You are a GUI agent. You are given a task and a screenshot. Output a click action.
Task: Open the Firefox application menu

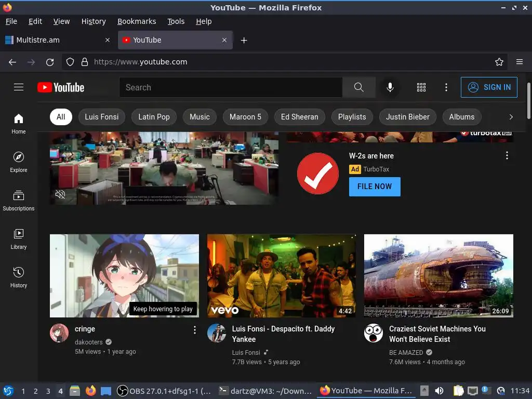520,62
